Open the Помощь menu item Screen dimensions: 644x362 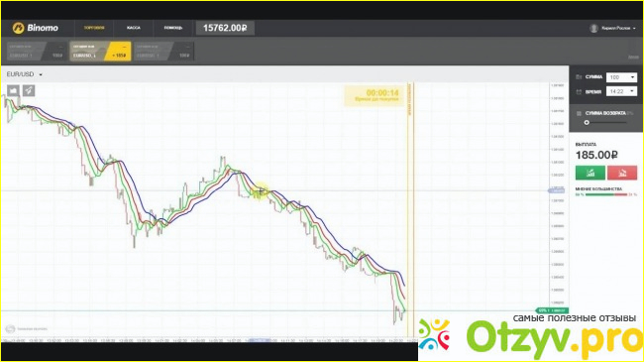pos(173,28)
